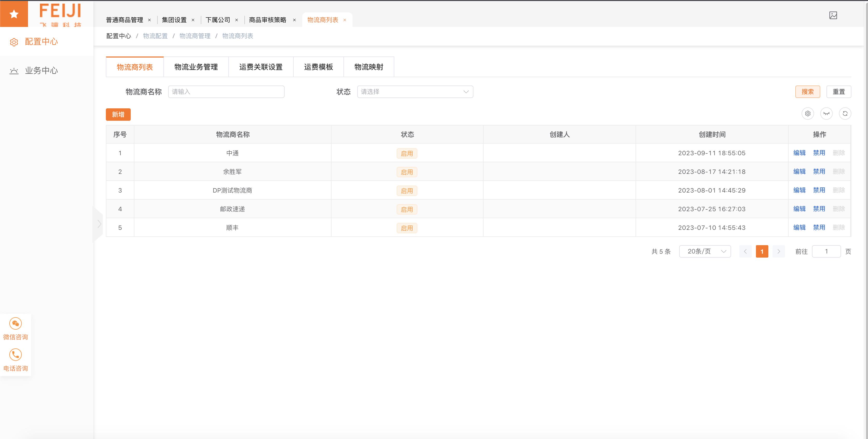The image size is (868, 439).
Task: Edit the DP测试物流商 row
Action: pos(799,190)
